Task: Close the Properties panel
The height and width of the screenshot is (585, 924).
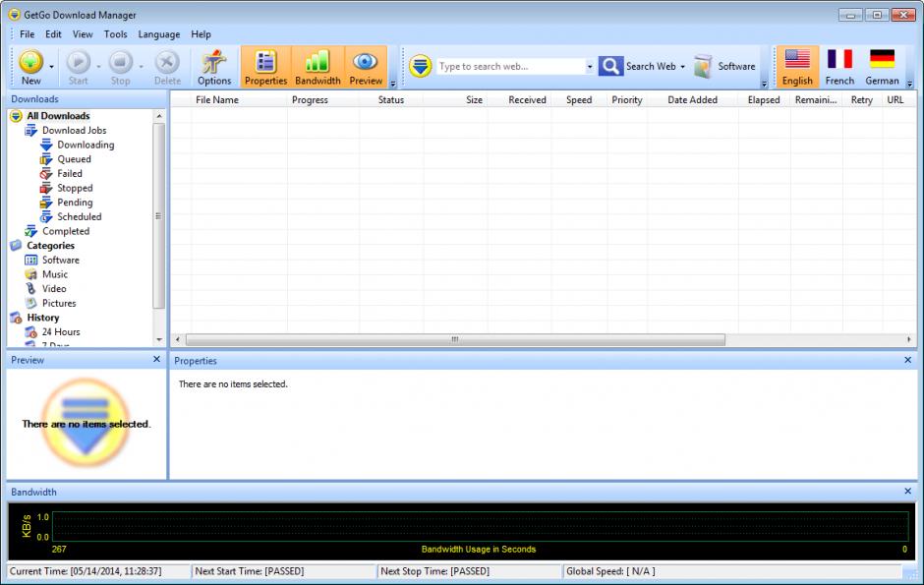Action: [x=907, y=360]
